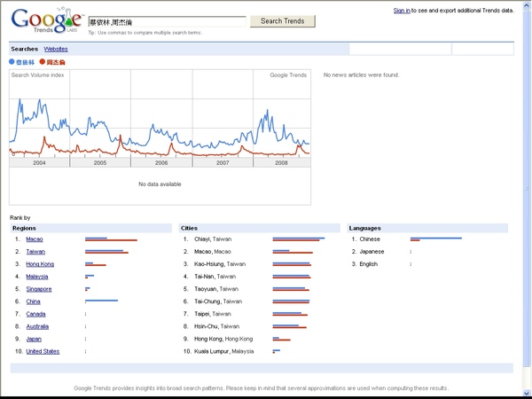
Task: Open the Macao region link
Action: tap(35, 239)
